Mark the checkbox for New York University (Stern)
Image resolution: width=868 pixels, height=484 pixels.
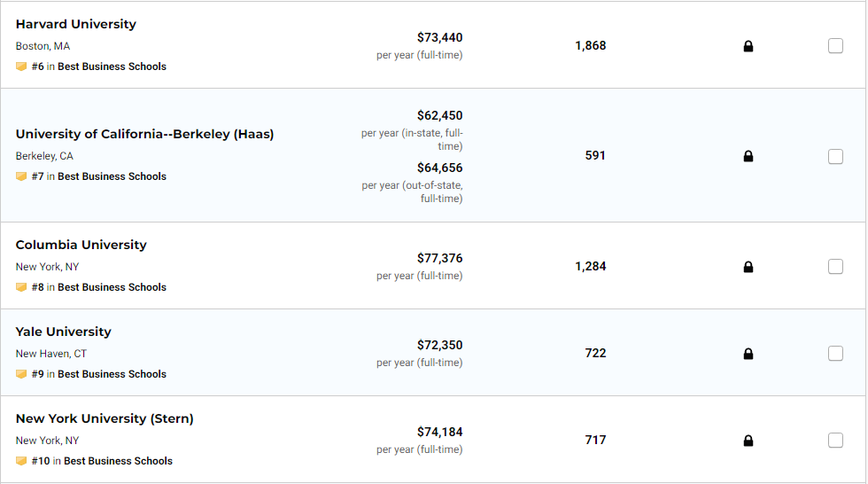835,441
